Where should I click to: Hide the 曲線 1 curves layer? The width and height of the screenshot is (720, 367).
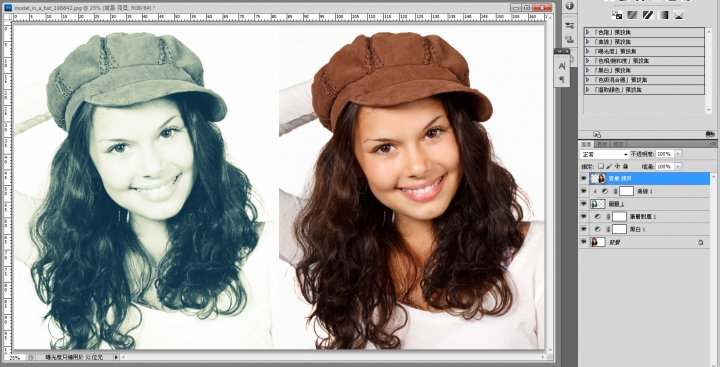pos(584,191)
